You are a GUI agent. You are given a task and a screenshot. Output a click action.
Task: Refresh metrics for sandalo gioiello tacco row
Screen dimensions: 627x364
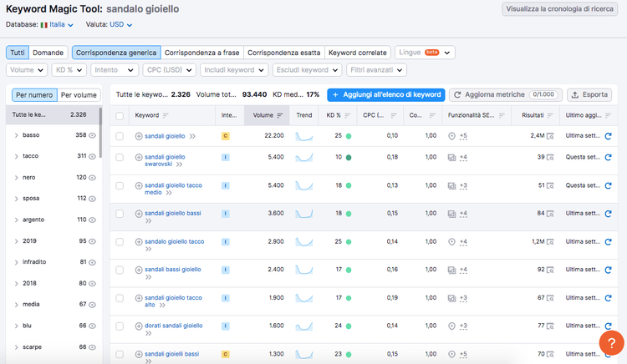(608, 242)
